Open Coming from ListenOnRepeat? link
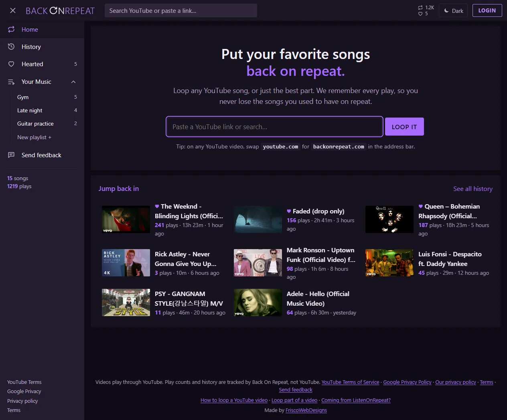Image resolution: width=507 pixels, height=420 pixels. (x=356, y=400)
